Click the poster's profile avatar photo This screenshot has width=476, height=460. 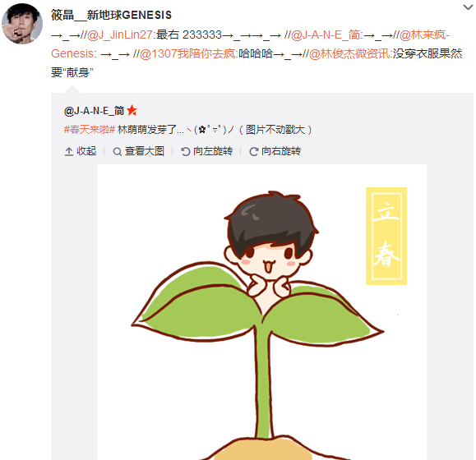[22, 24]
